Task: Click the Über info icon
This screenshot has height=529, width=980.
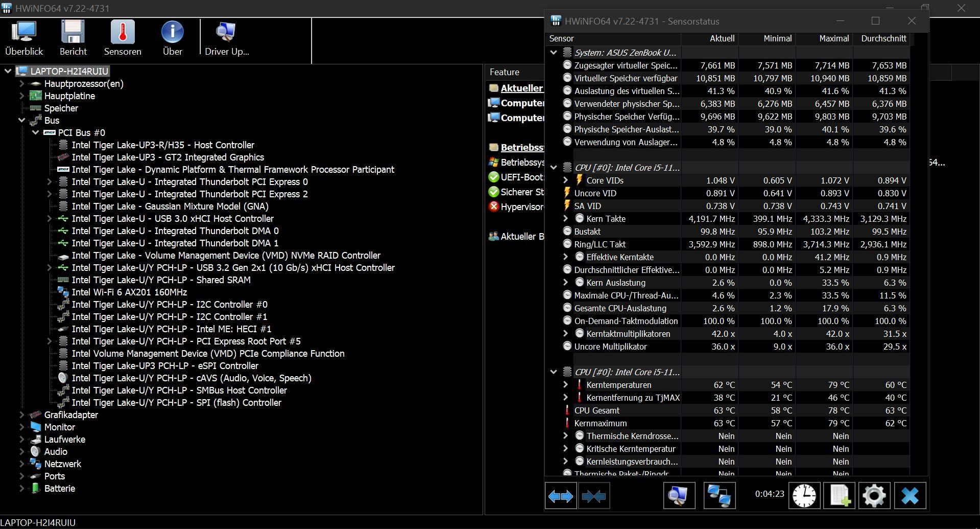Action: click(x=173, y=38)
